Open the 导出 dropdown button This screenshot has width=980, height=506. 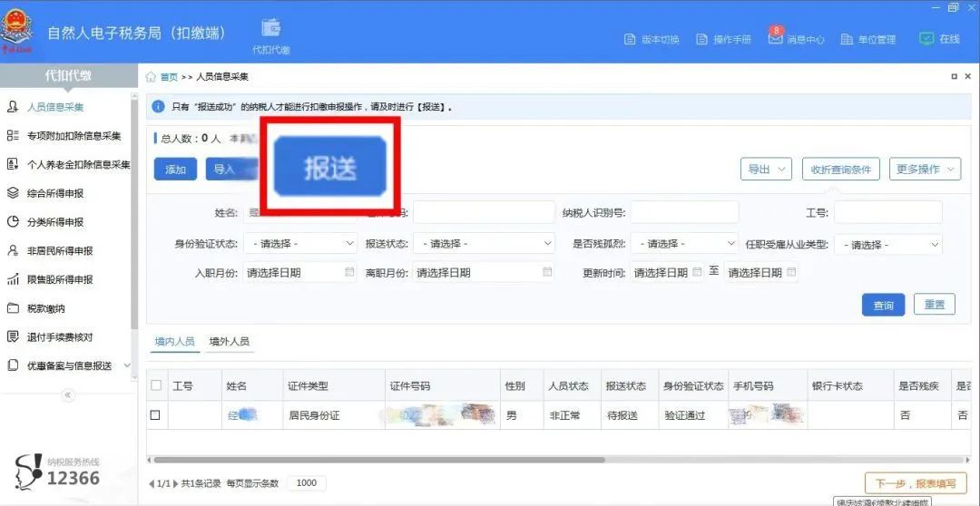pyautogui.click(x=766, y=169)
